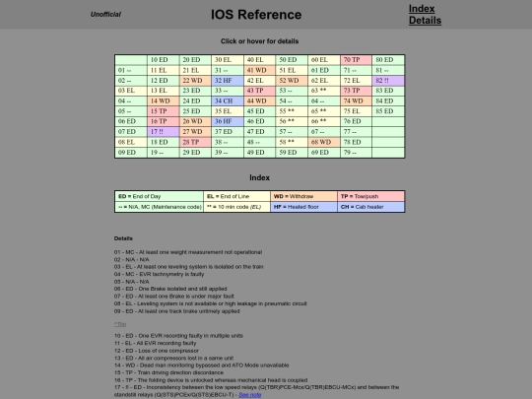Click detail line '12 - ED - Loss of one compressor'
Viewport: 532px width, 399px height.
tap(156, 351)
